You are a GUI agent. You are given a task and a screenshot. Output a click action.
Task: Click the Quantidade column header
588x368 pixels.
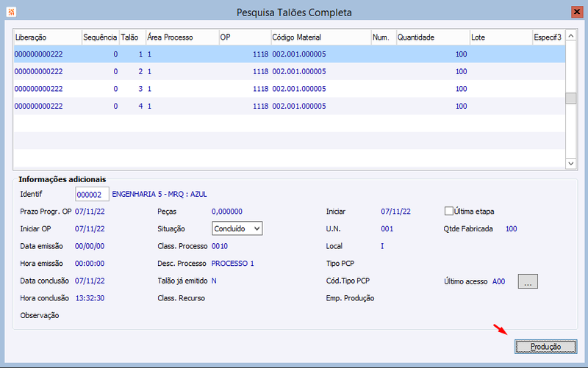tap(433, 37)
